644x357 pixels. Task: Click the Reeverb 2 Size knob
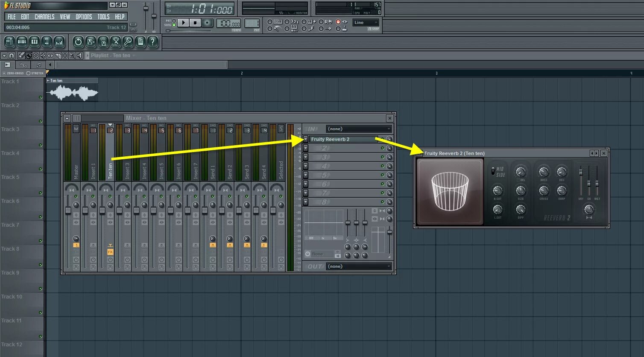pos(521,190)
